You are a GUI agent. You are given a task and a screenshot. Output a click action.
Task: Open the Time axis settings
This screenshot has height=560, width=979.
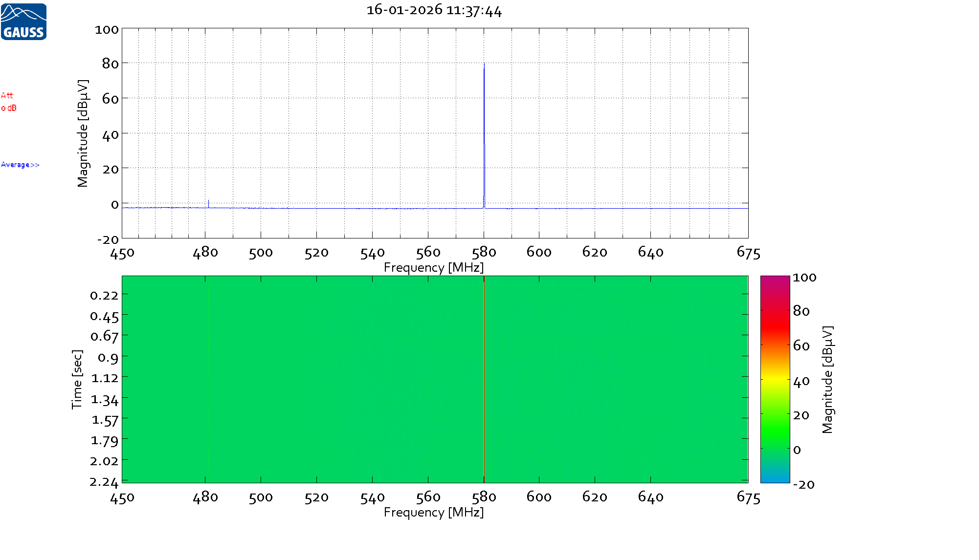pos(76,380)
